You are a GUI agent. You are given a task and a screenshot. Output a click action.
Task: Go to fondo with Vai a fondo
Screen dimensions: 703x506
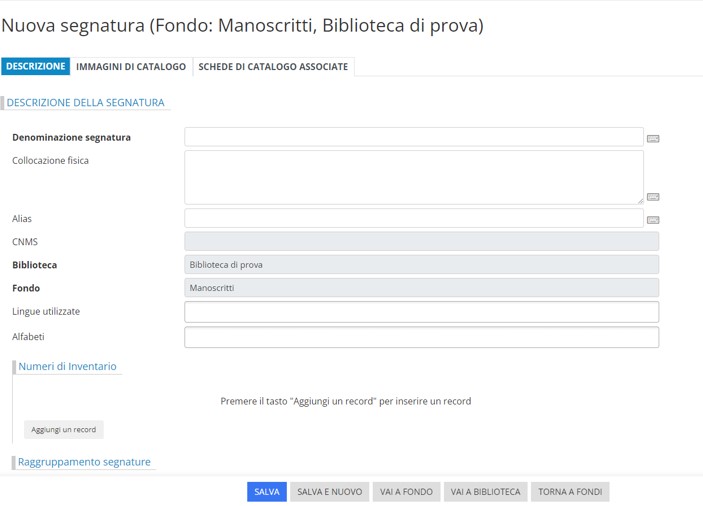pos(406,492)
